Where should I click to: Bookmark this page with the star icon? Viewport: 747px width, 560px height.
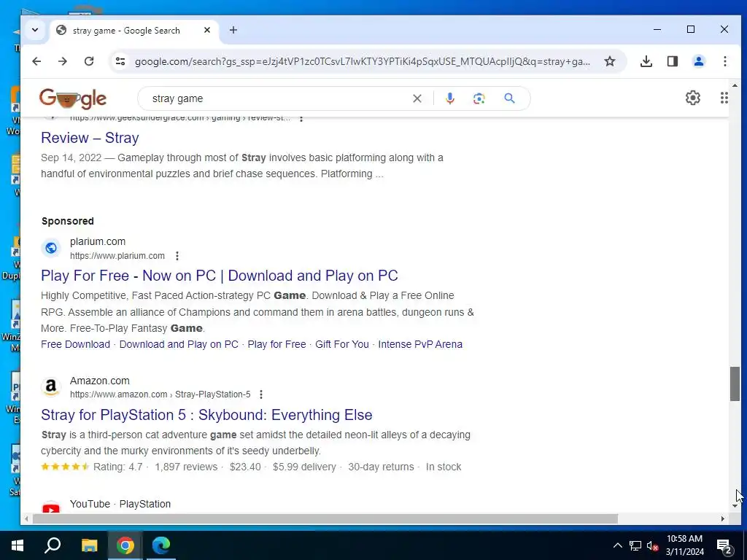(x=610, y=61)
